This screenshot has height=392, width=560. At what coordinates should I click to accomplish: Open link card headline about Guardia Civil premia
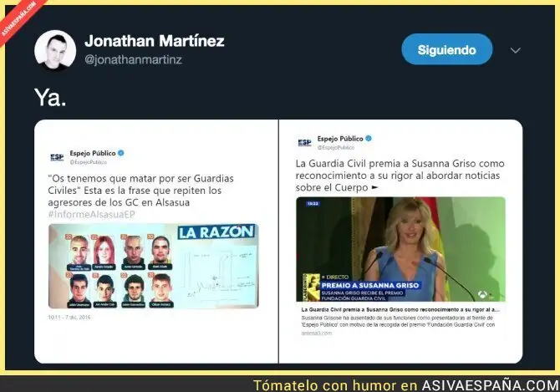[x=400, y=309]
